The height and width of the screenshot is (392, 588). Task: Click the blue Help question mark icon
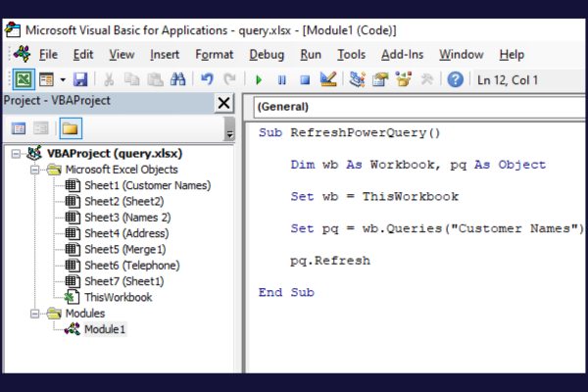pyautogui.click(x=455, y=79)
